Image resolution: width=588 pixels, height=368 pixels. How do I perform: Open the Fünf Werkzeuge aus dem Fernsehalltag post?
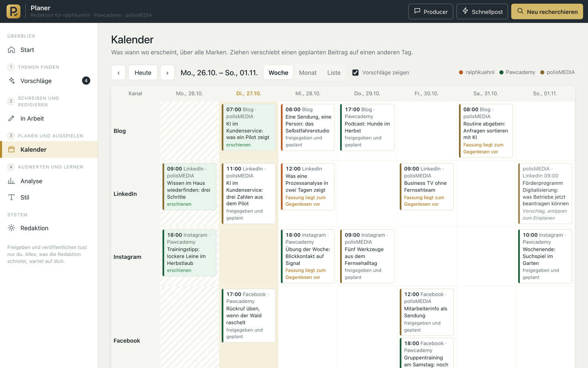point(367,256)
